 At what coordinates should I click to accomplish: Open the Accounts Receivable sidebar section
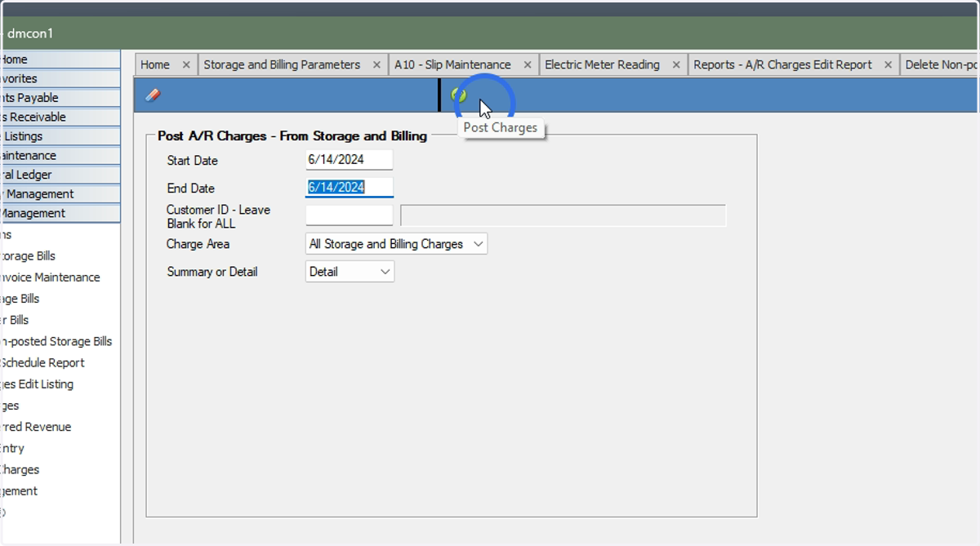pyautogui.click(x=60, y=117)
